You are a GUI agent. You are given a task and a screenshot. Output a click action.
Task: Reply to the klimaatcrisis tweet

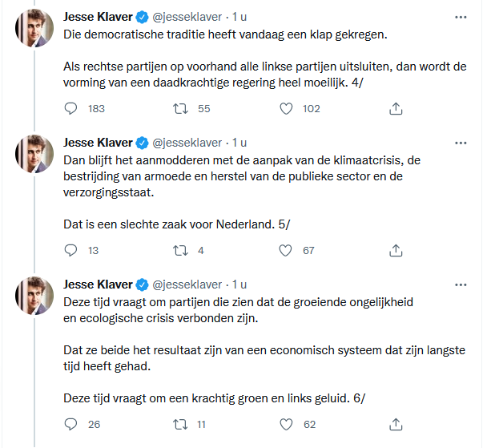tap(71, 250)
